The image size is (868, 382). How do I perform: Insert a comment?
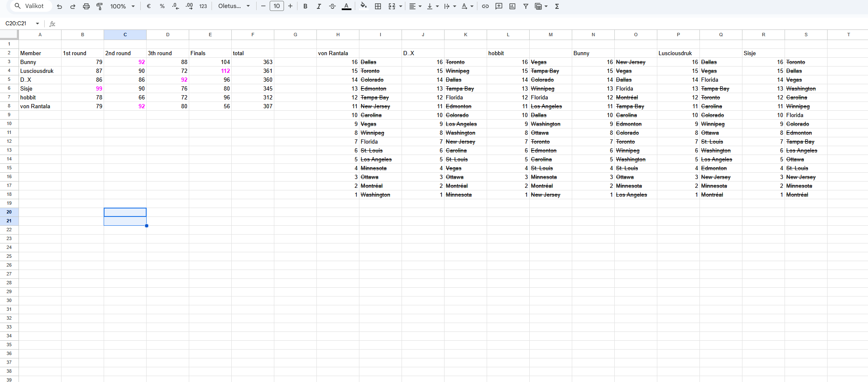[499, 6]
